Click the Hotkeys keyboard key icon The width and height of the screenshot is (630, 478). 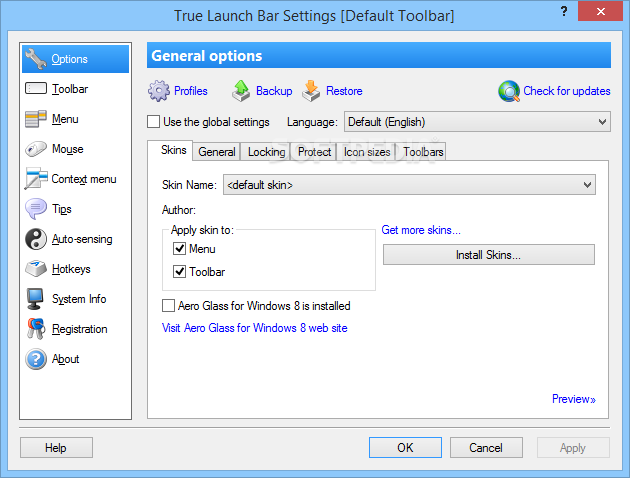point(36,269)
